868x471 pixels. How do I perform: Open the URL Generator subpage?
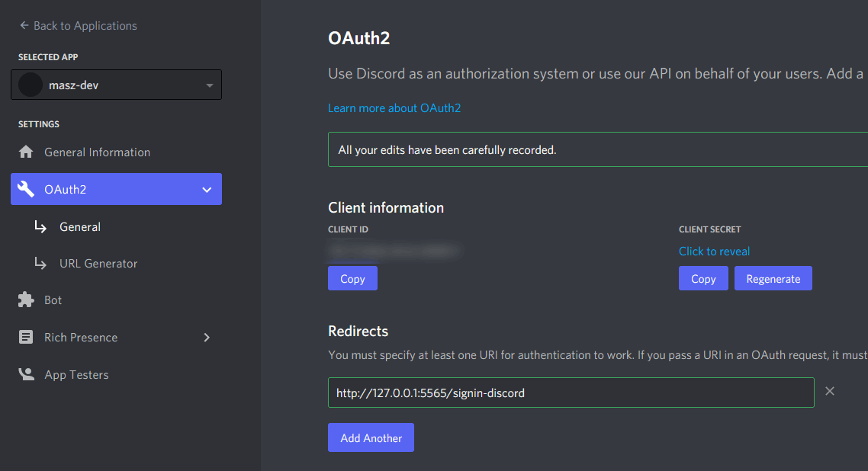coord(98,264)
